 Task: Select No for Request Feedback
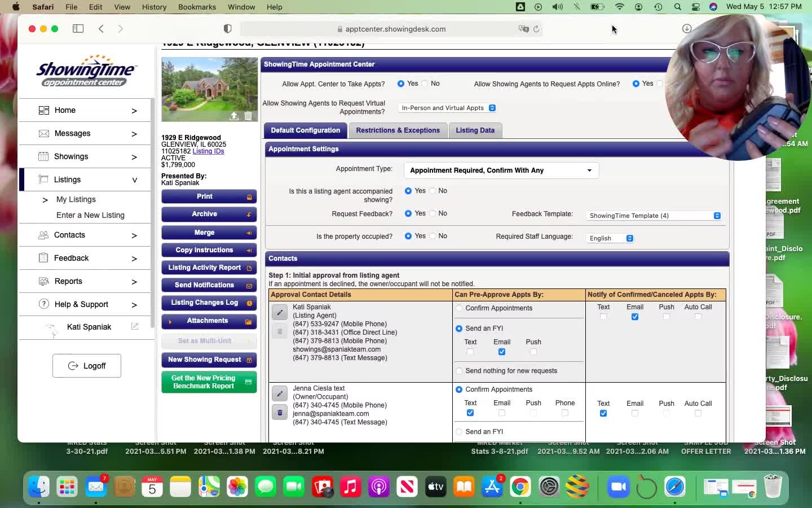(433, 213)
